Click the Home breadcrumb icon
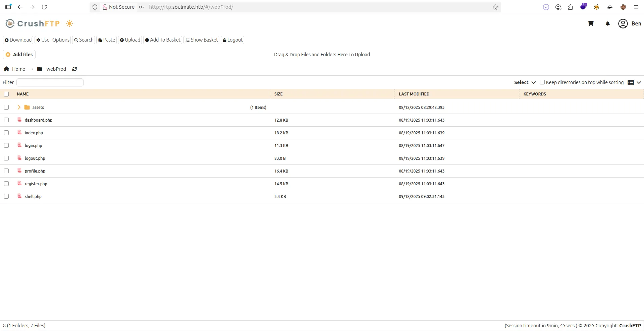This screenshot has width=644, height=331. (6, 69)
